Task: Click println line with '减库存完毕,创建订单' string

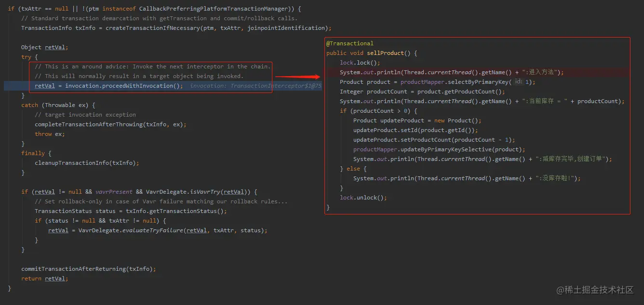Action: tap(483, 159)
